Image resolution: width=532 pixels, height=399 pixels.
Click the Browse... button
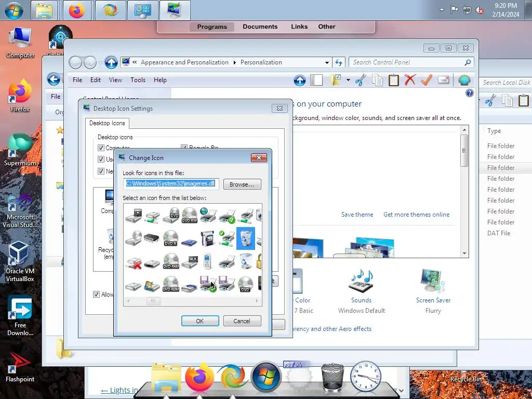[242, 184]
